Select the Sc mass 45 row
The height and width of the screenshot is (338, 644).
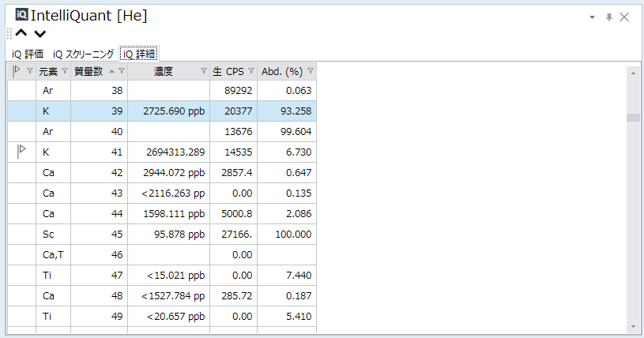tap(162, 234)
